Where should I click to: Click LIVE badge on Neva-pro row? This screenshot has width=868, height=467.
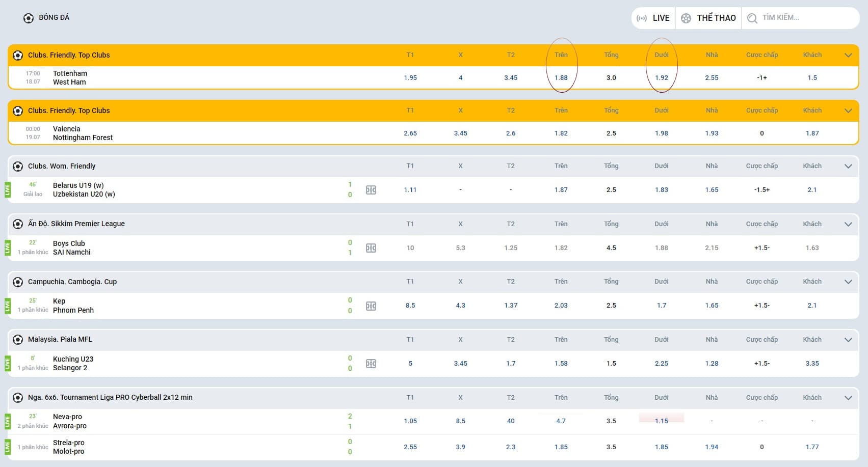coord(7,421)
